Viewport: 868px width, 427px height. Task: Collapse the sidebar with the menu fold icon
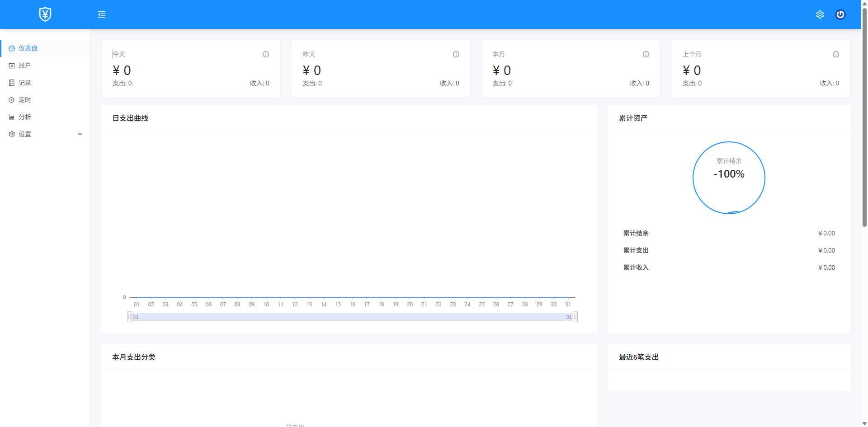102,14
